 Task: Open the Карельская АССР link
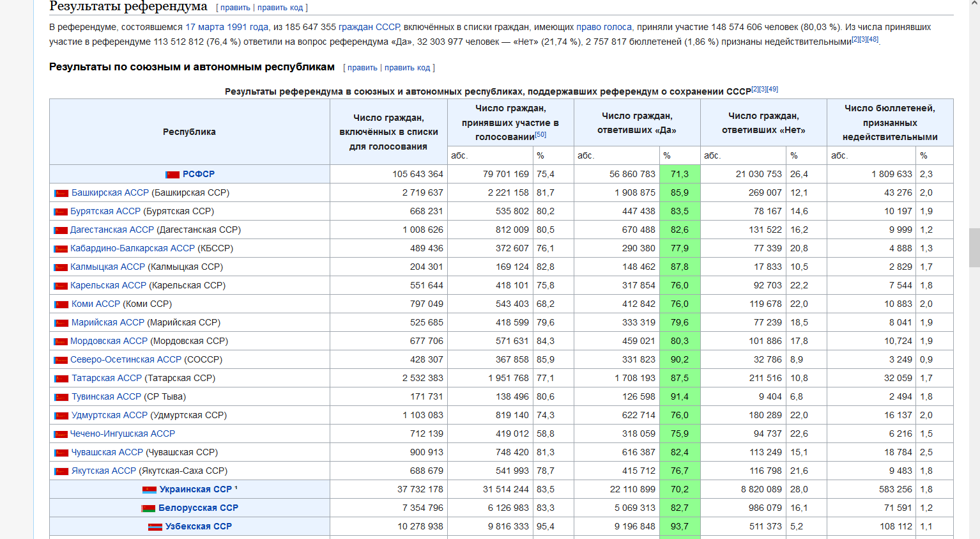click(x=109, y=285)
